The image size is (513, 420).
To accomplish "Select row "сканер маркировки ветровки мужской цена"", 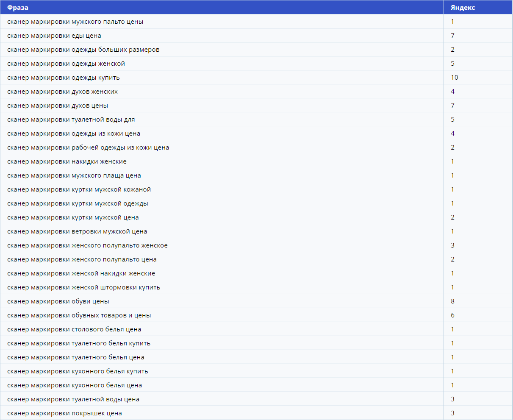I will 256,231.
